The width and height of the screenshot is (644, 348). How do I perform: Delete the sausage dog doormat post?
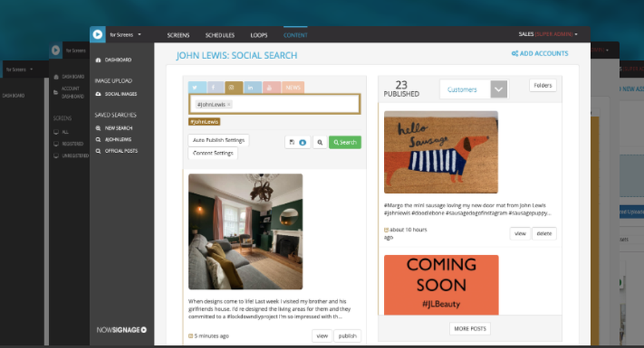click(544, 234)
